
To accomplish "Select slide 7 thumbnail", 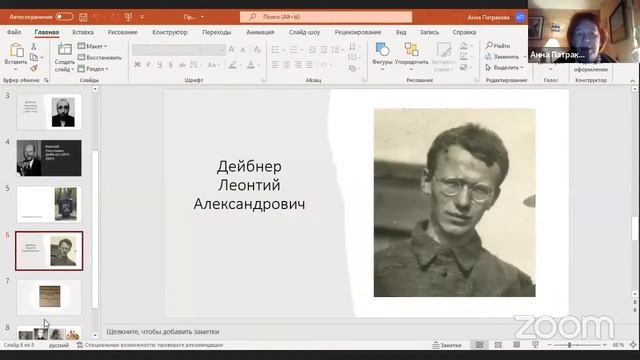I will (x=49, y=297).
